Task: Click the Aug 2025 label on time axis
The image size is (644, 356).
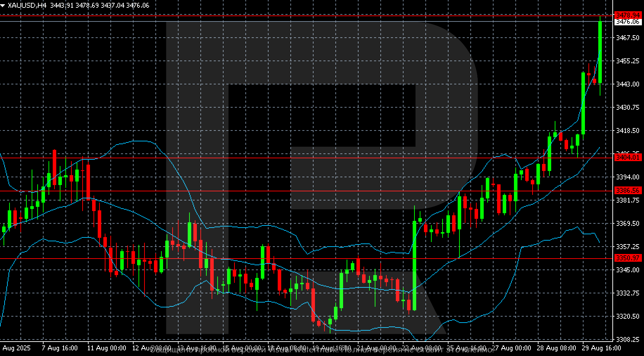Action: point(17,348)
